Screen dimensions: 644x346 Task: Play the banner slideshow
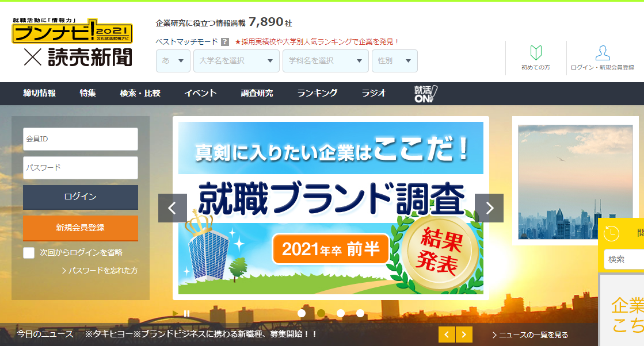(176, 314)
